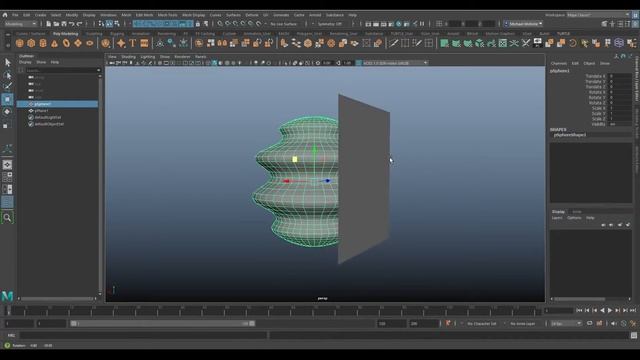Select the highlighted pSphere node in the Outliner
Viewport: 640px width, 360px height.
point(57,104)
